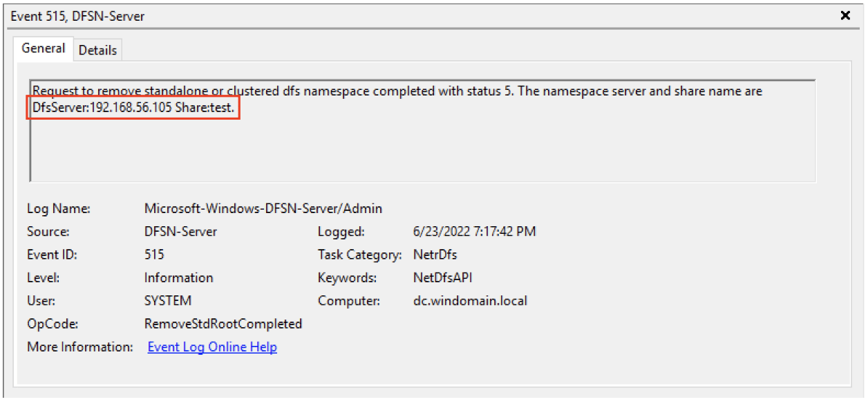This screenshot has height=404, width=868.
Task: Click the Information level value
Action: (x=178, y=277)
